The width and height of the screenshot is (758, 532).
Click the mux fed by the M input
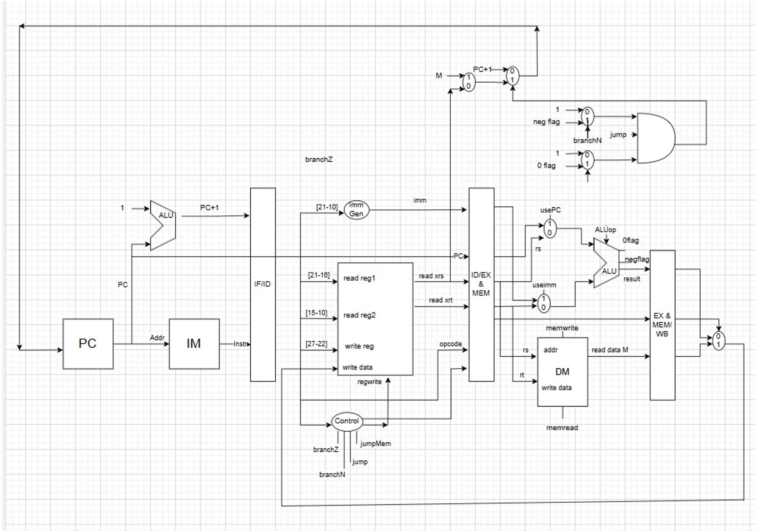(468, 82)
